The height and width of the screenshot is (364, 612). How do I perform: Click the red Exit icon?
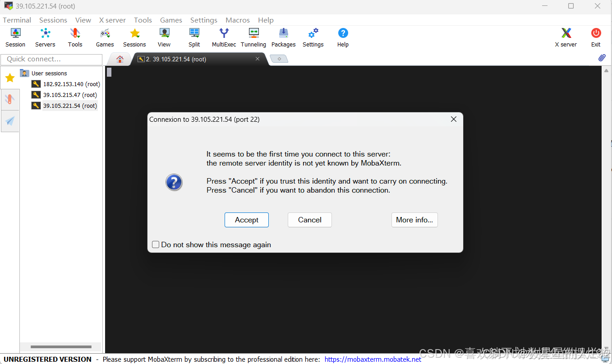[596, 37]
